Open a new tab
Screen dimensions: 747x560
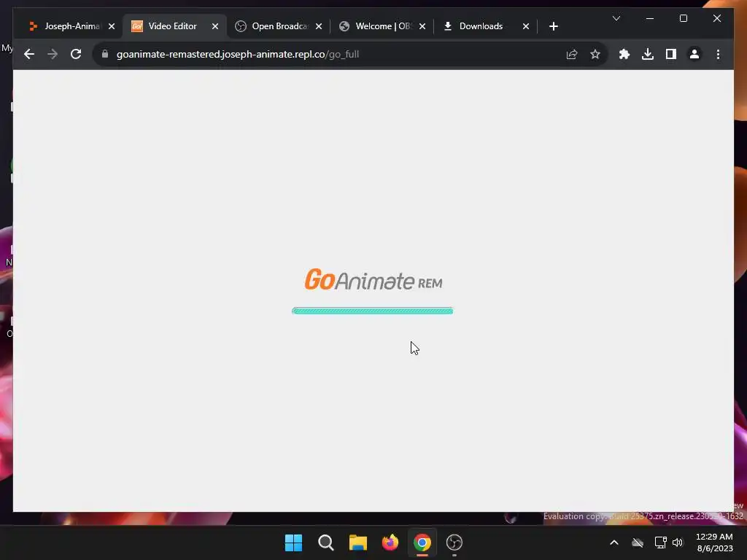[x=553, y=26]
